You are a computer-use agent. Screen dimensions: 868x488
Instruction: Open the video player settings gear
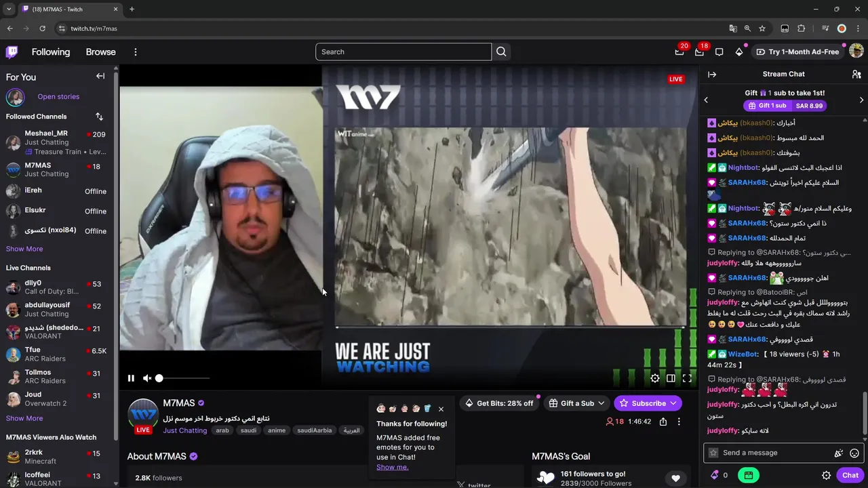tap(655, 378)
